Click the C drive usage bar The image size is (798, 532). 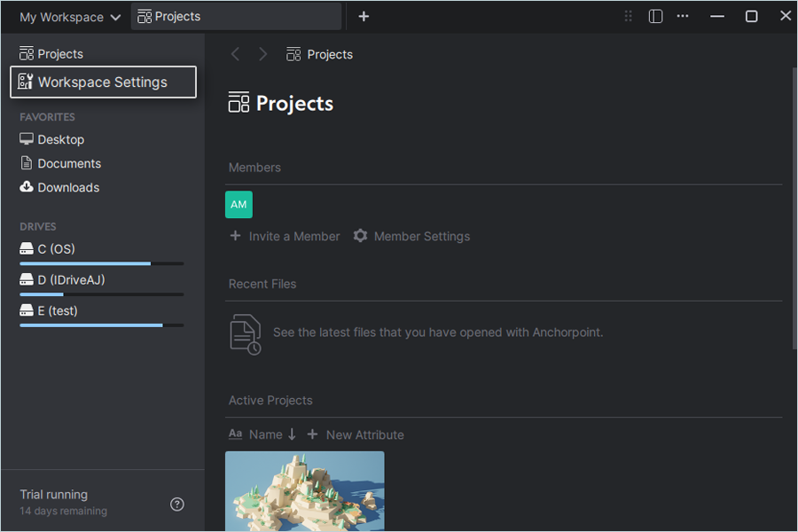point(102,263)
